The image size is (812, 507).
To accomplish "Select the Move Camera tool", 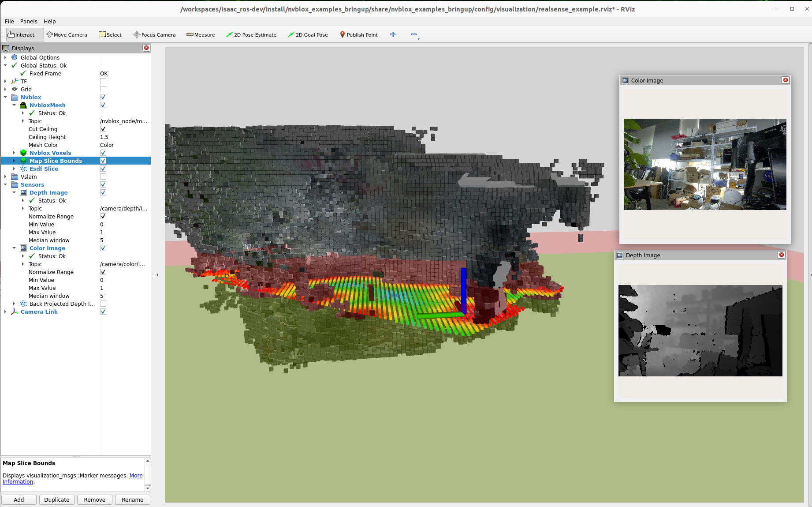I will click(x=67, y=35).
